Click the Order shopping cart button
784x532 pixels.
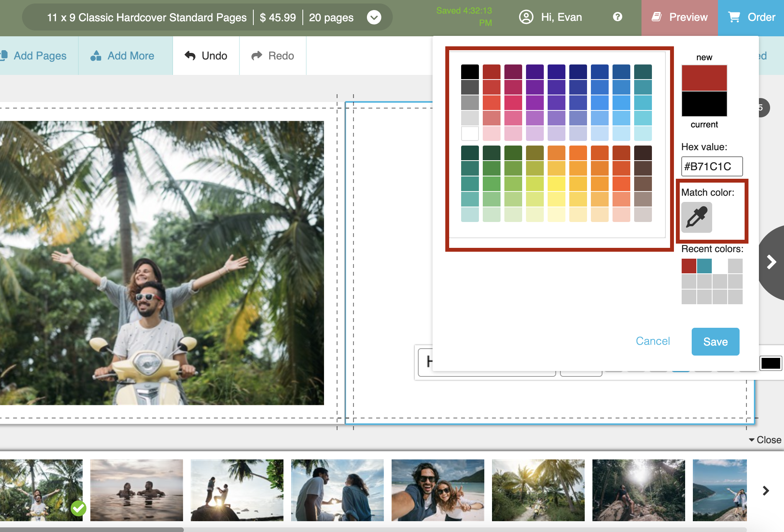751,17
